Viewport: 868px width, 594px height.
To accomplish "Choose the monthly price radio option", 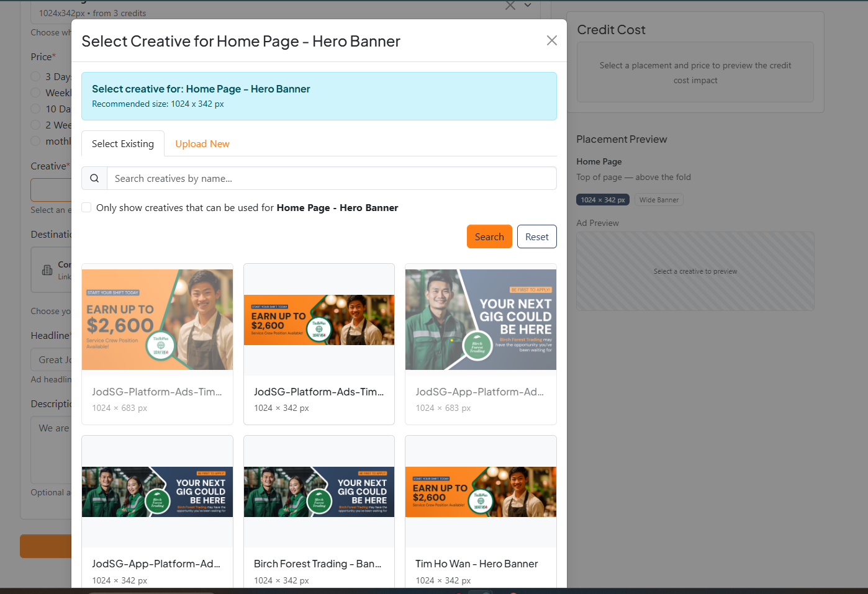I will coord(35,142).
